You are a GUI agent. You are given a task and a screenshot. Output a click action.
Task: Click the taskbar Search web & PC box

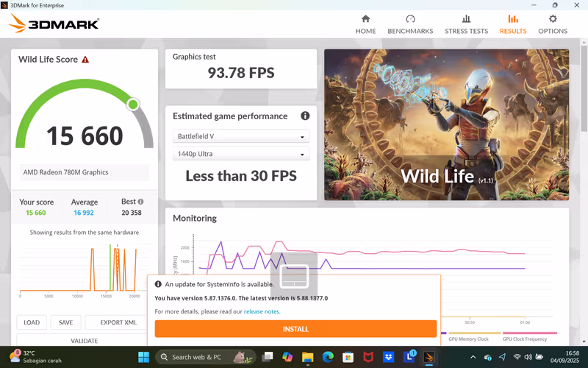coord(206,357)
